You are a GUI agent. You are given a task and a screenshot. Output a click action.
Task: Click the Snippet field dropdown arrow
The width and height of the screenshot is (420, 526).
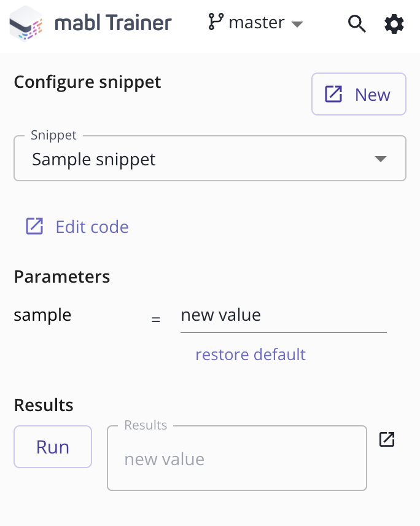381,159
